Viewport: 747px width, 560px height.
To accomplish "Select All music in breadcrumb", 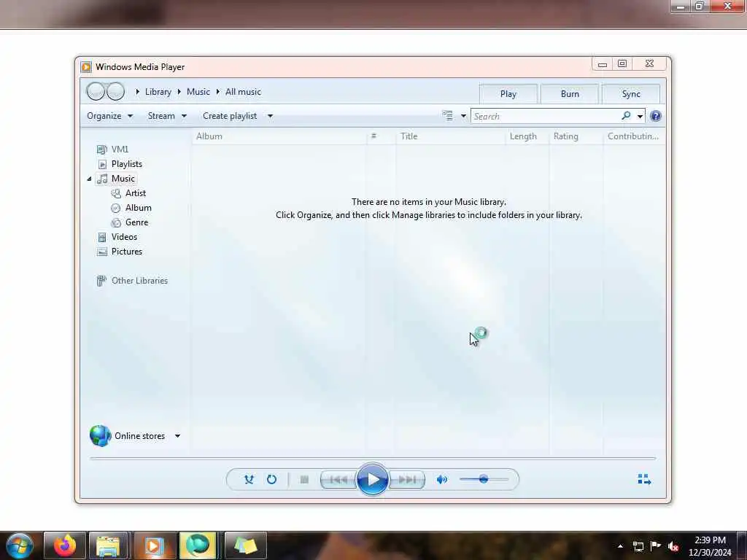I will click(243, 92).
